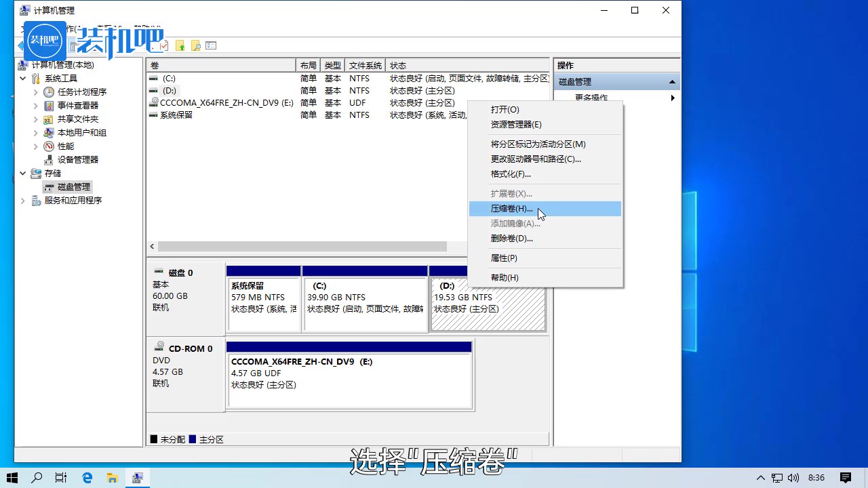Screen dimensions: 868x488
Task: Collapse the 系统工具 tree node
Action: [x=23, y=79]
